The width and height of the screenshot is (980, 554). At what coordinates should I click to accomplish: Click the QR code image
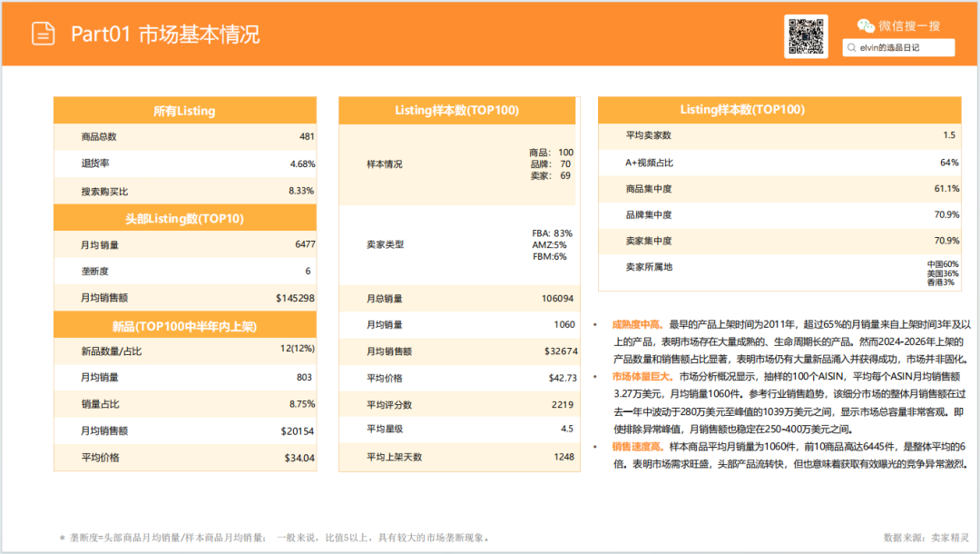(x=807, y=36)
